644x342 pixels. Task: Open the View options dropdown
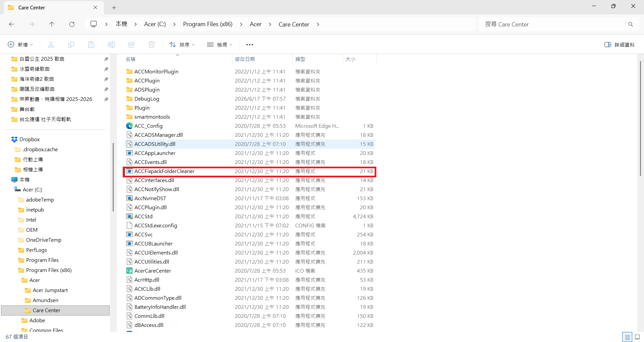(220, 45)
